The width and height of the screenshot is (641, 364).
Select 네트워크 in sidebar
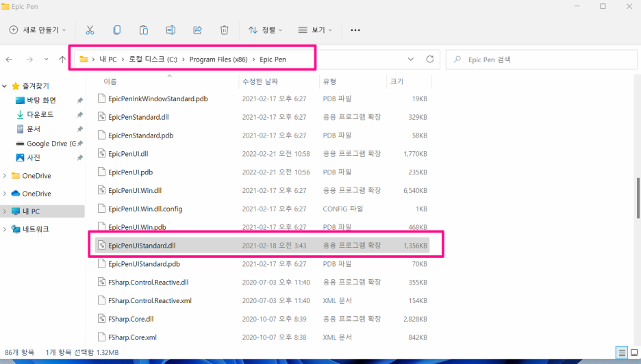pyautogui.click(x=36, y=229)
